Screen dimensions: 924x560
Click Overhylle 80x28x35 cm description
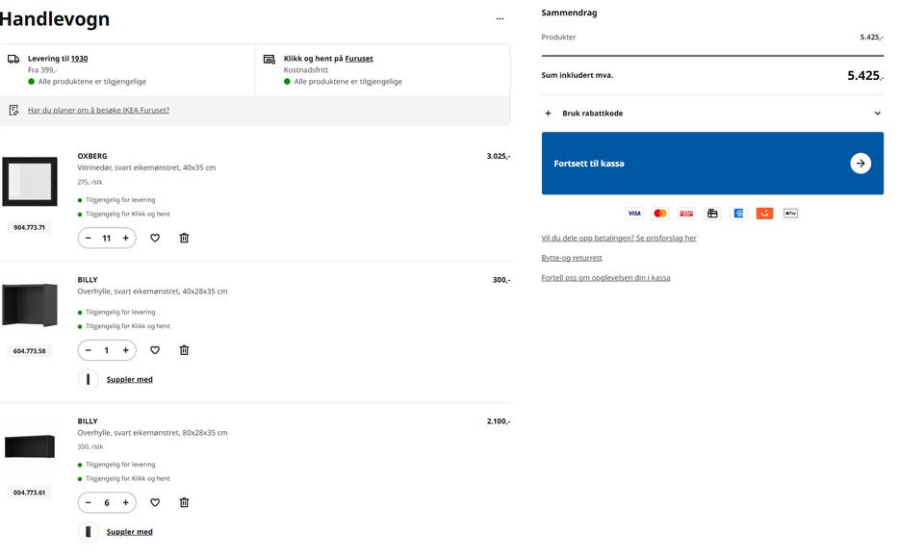click(x=153, y=433)
